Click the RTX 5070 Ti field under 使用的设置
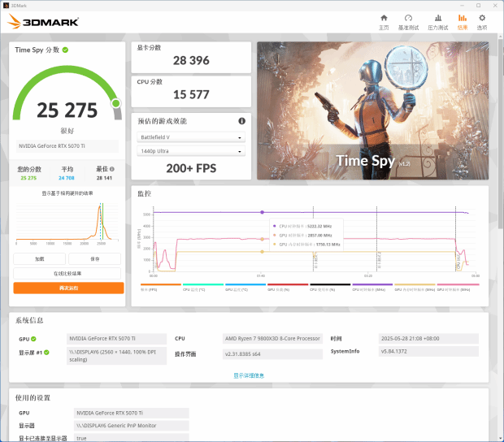 click(x=132, y=413)
